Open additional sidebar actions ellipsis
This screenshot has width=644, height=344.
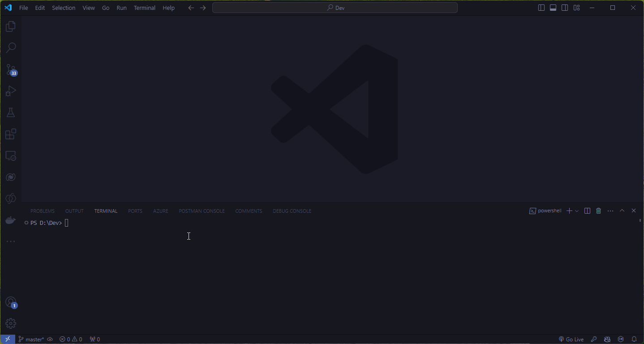pos(10,241)
